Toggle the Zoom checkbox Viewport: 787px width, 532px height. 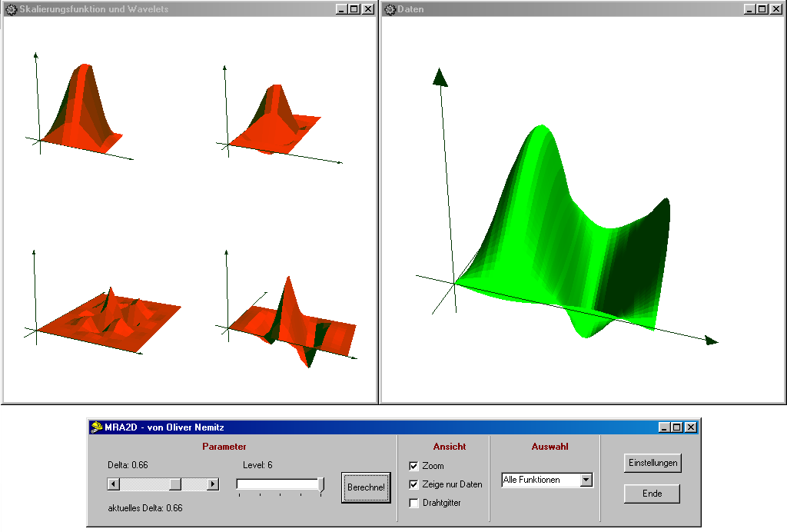click(x=414, y=466)
